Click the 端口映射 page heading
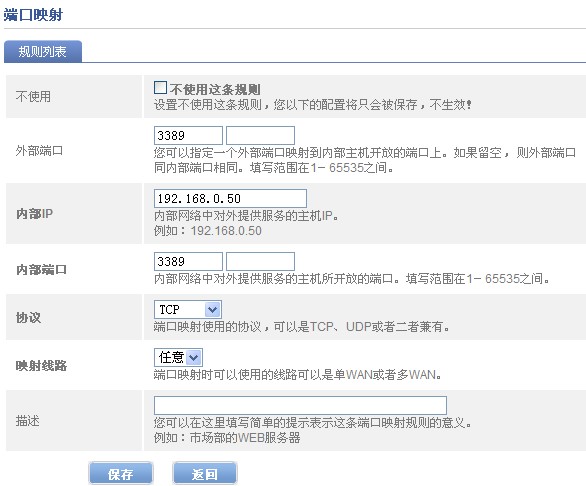 tap(33, 15)
